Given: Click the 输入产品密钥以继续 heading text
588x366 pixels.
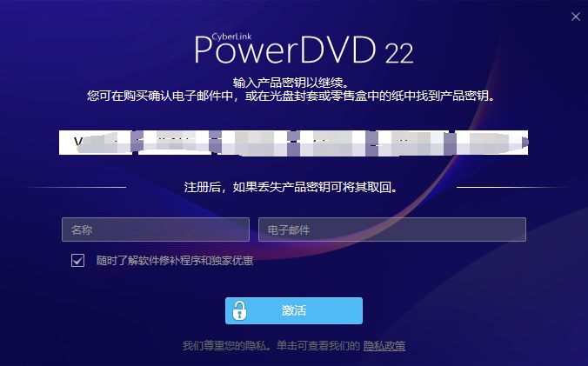Looking at the screenshot, I should 291,82.
